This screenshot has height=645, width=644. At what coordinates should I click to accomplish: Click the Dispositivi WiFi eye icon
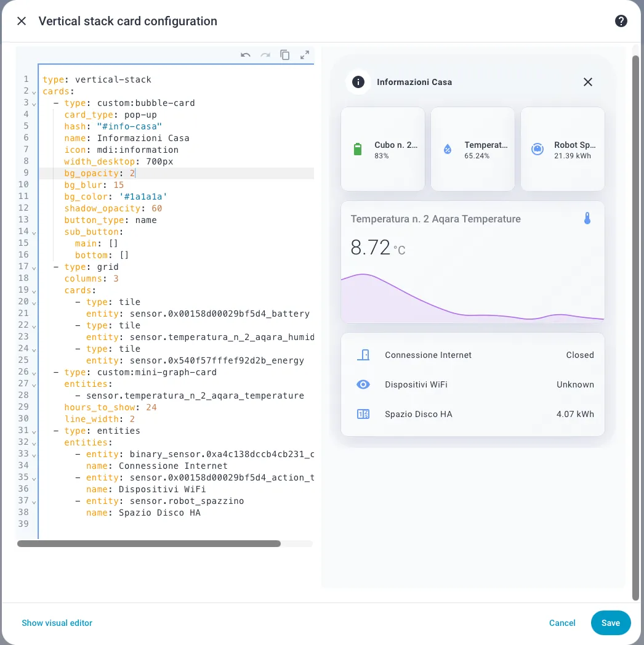[x=363, y=384]
